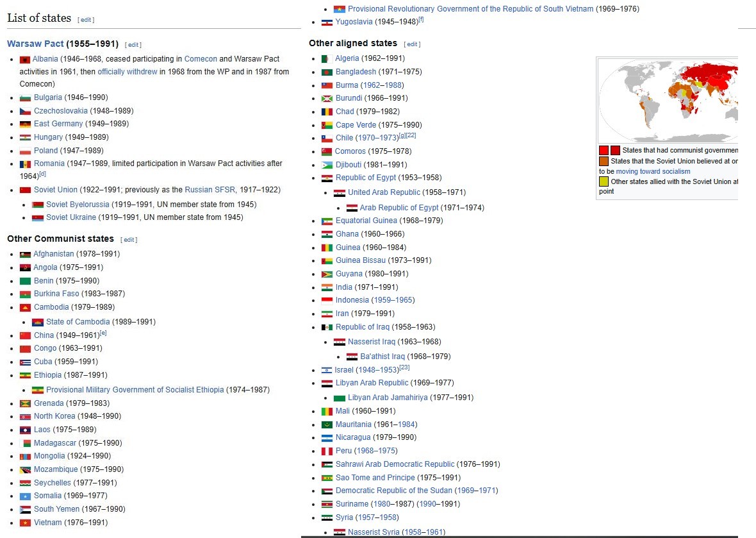Open footnote 22 next to Chile
The width and height of the screenshot is (756, 538).
point(411,135)
